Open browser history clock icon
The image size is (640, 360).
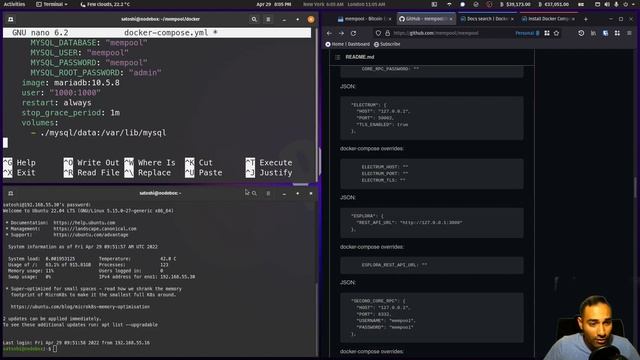[581, 33]
